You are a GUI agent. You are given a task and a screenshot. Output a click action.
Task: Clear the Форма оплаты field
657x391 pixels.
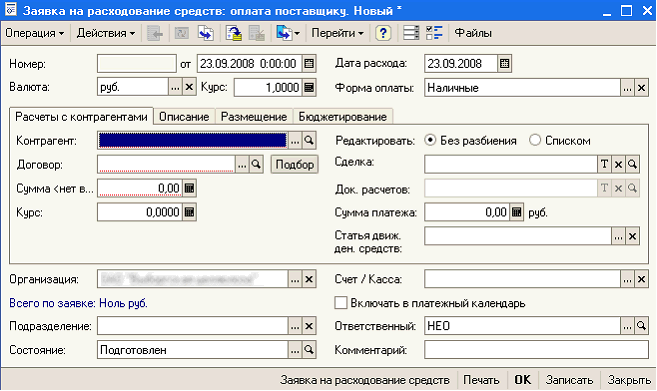click(641, 88)
